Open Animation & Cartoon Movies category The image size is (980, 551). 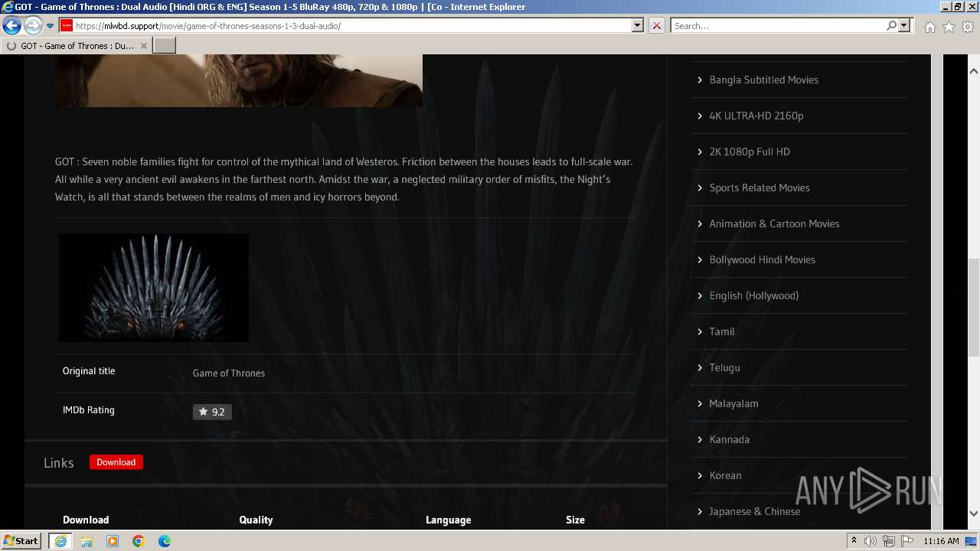tap(774, 223)
